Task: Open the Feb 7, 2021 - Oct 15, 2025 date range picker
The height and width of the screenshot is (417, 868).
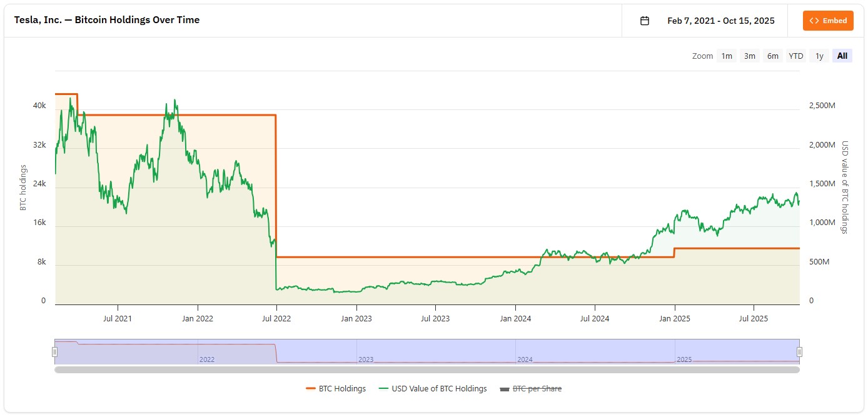Action: coord(720,21)
